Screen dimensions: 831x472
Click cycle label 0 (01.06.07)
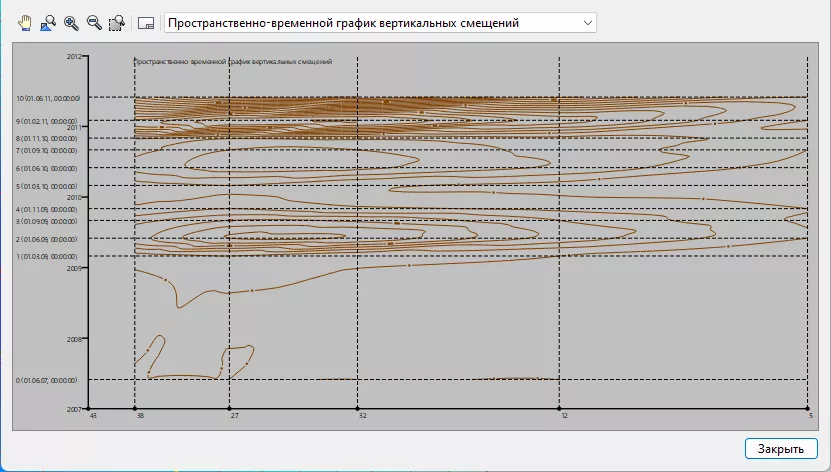pyautogui.click(x=47, y=380)
